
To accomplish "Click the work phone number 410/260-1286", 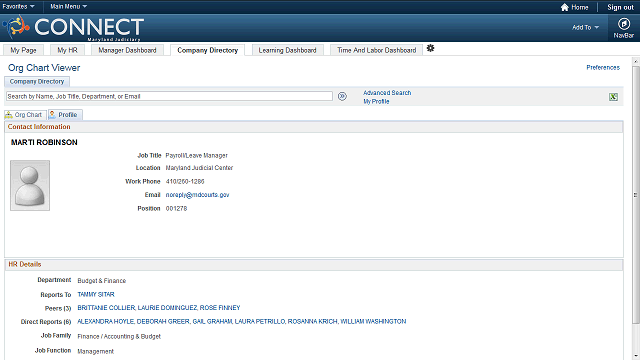I will [185, 181].
